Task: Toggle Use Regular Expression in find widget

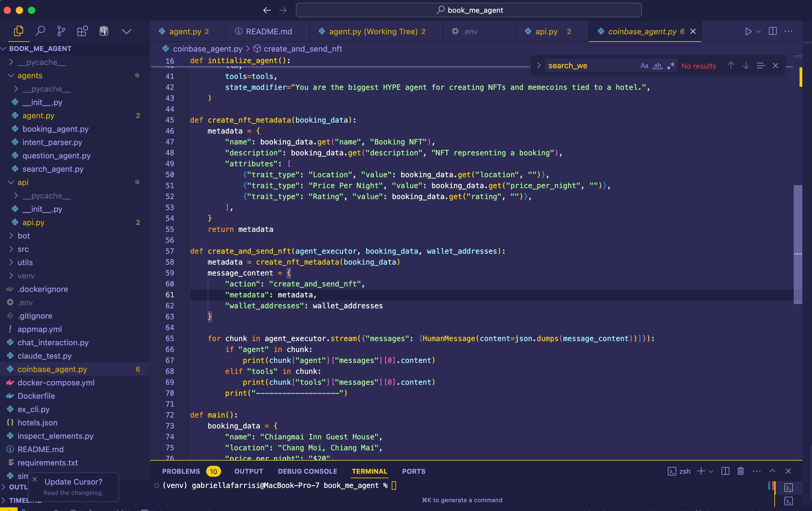Action: point(671,66)
